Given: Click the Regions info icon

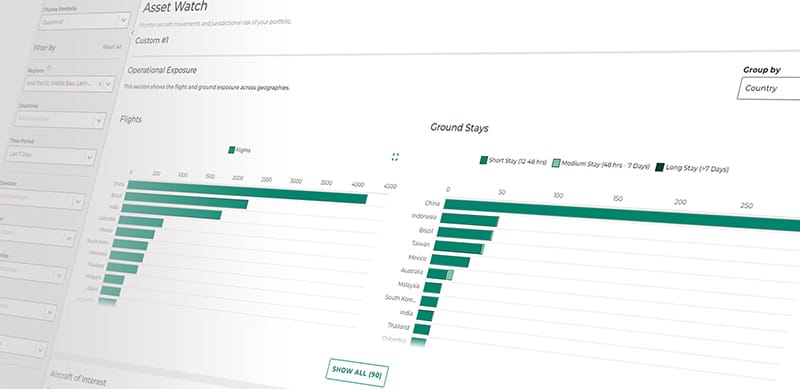Looking at the screenshot, I should 49,68.
